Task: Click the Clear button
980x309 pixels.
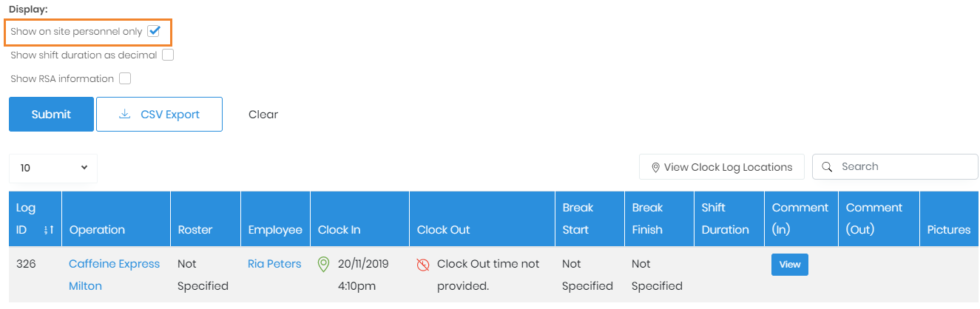Action: [x=263, y=115]
